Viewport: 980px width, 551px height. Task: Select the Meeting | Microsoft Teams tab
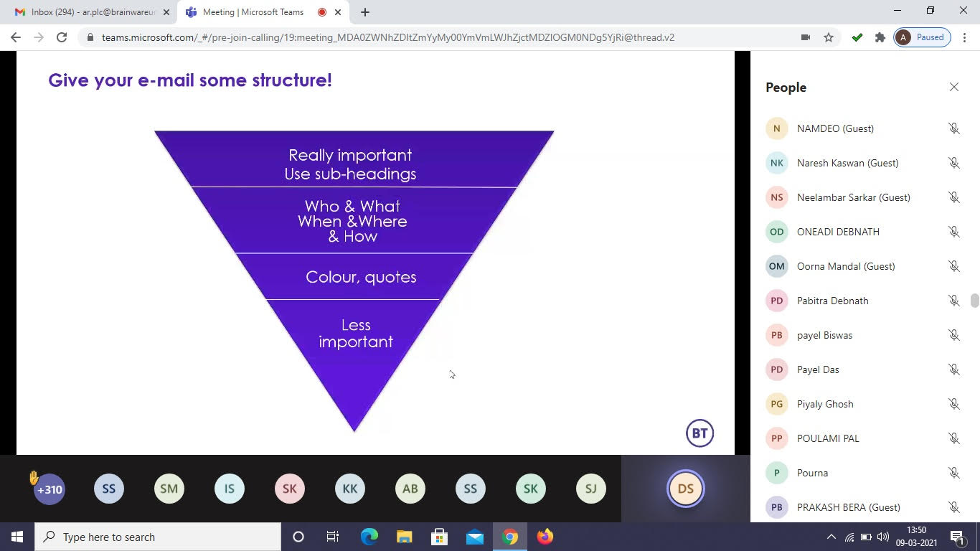pyautogui.click(x=253, y=12)
